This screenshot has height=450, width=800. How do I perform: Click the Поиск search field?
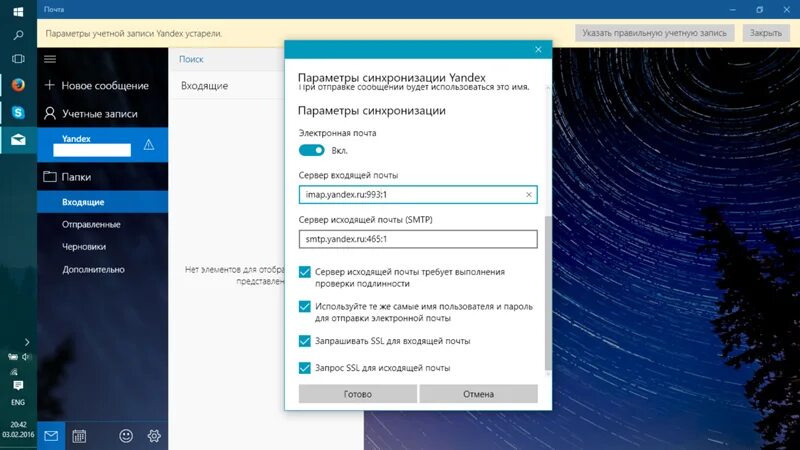[x=227, y=59]
